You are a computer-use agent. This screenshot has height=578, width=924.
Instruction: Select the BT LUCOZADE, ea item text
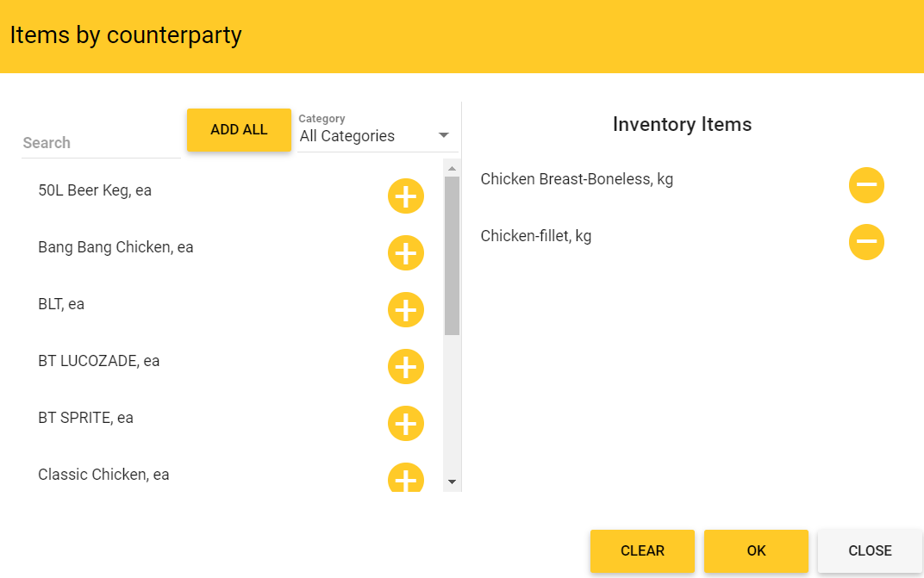pos(99,361)
